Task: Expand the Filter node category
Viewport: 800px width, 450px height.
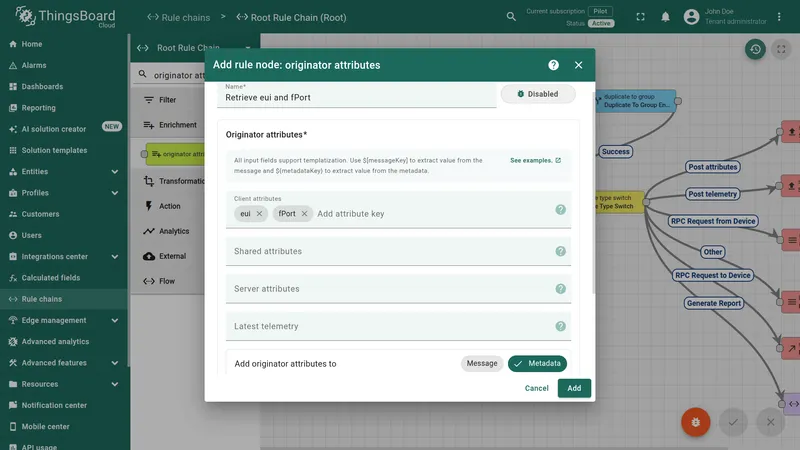Action: (x=168, y=100)
